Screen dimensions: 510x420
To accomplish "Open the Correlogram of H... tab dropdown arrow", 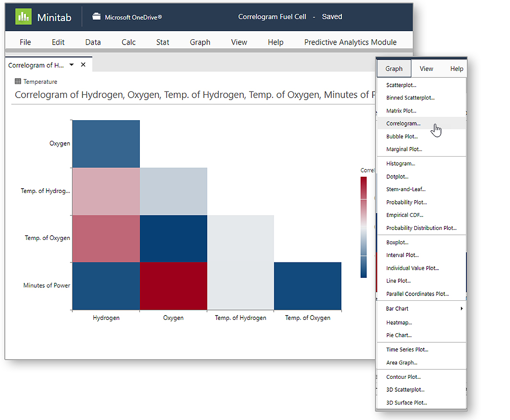I will (x=71, y=65).
